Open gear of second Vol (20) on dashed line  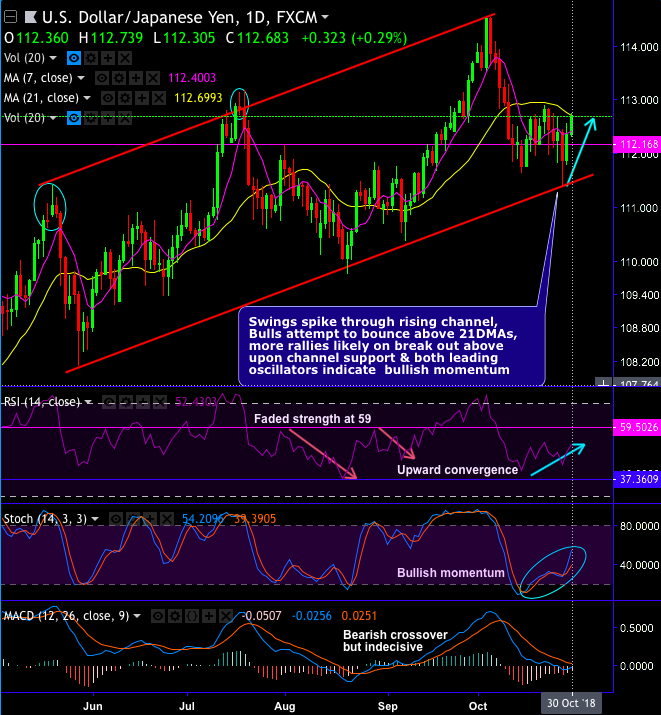coord(91,118)
